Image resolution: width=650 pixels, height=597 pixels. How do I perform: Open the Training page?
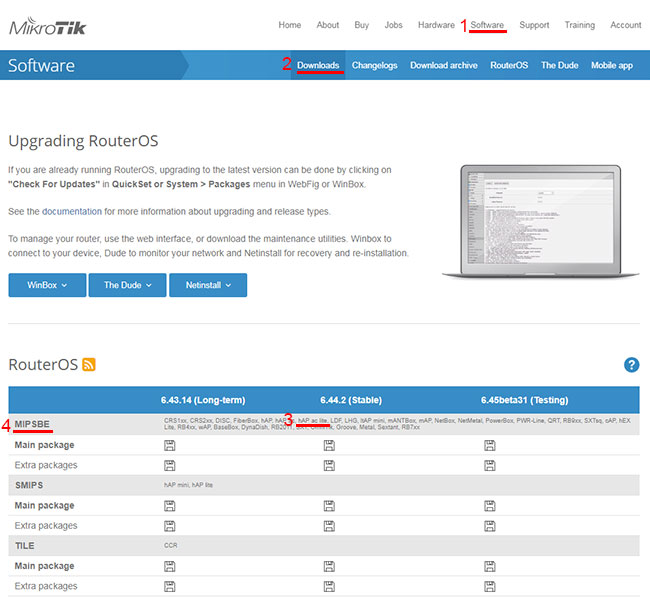coord(580,25)
